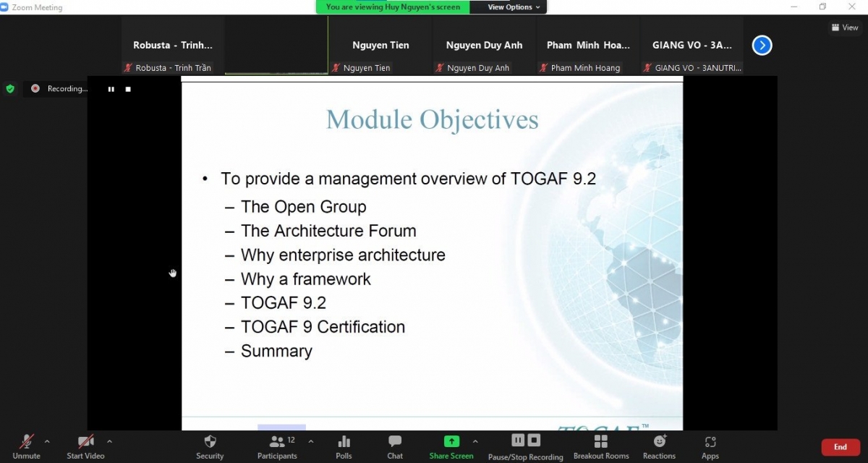Viewport: 868px width, 463px height.
Task: Open the Apps panel
Action: coord(710,441)
